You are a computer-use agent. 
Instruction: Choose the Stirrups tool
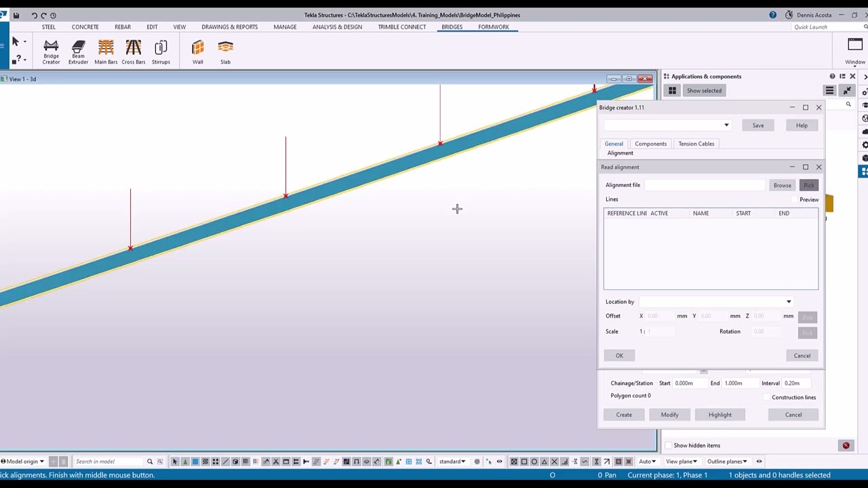coord(161,52)
